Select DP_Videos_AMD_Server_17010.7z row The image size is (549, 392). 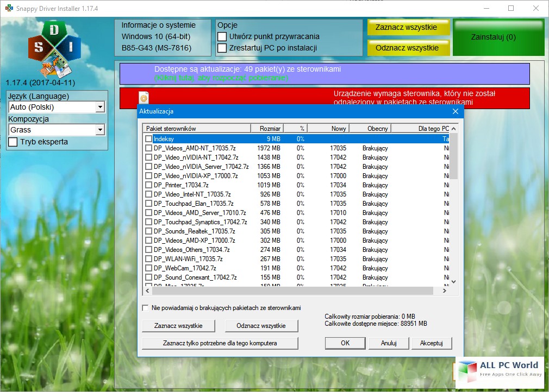click(296, 213)
